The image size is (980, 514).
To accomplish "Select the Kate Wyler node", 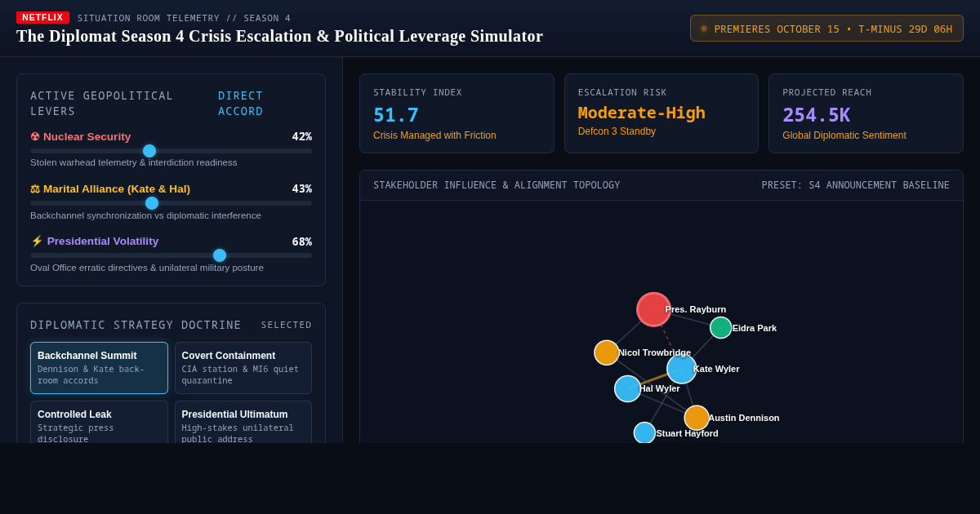I will [682, 369].
